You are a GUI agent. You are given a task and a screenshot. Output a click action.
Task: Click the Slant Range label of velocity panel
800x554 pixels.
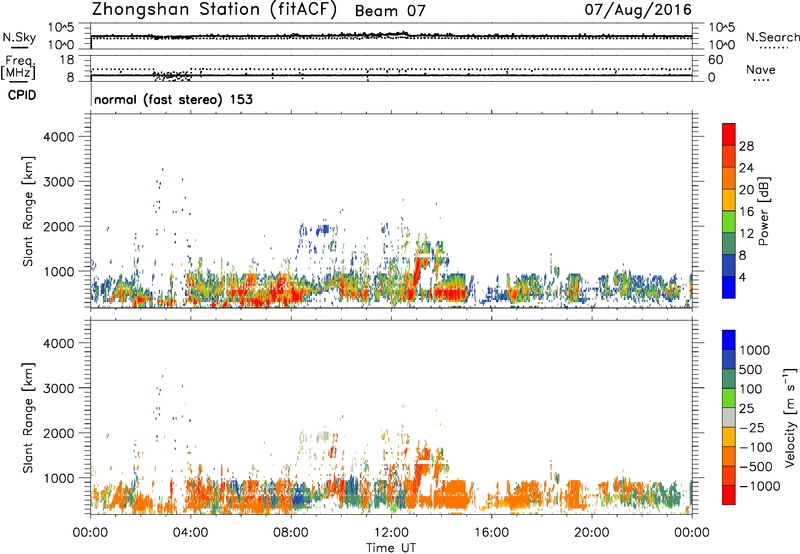(28, 418)
